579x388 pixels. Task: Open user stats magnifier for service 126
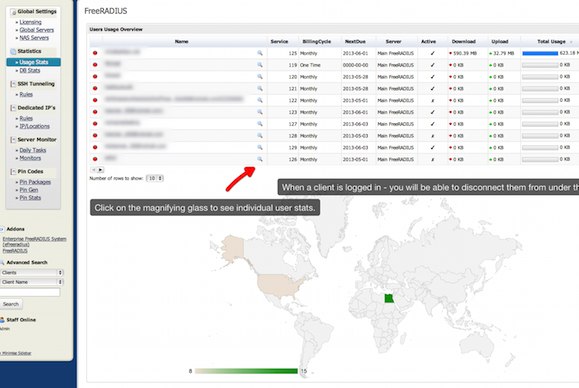pos(260,159)
